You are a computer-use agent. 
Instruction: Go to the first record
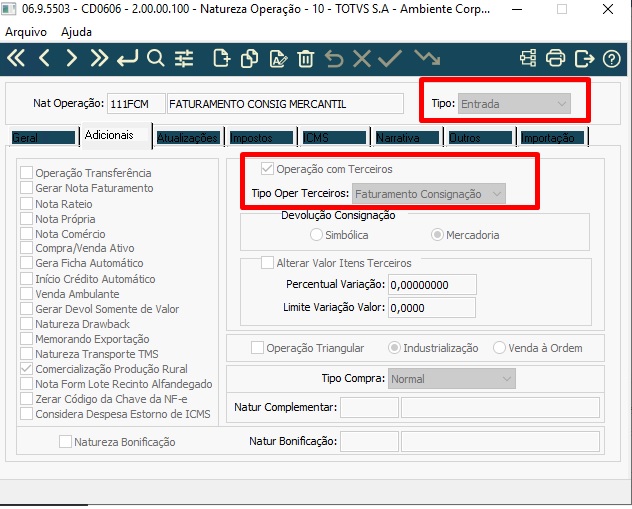[x=16, y=58]
